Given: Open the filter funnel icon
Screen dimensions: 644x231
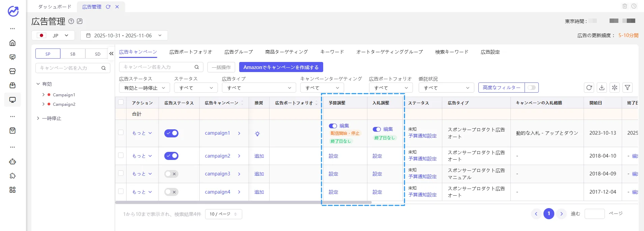Looking at the screenshot, I should pyautogui.click(x=627, y=88).
